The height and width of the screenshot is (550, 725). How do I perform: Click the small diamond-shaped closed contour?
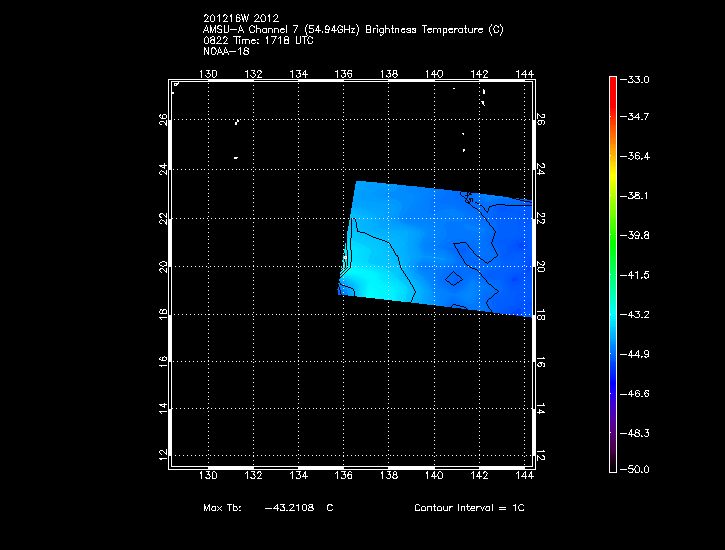point(453,279)
